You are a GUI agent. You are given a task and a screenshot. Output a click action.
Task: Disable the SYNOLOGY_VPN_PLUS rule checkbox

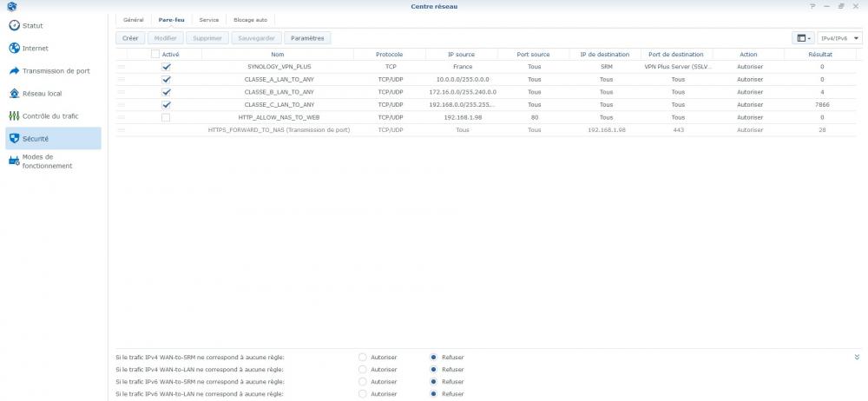166,67
